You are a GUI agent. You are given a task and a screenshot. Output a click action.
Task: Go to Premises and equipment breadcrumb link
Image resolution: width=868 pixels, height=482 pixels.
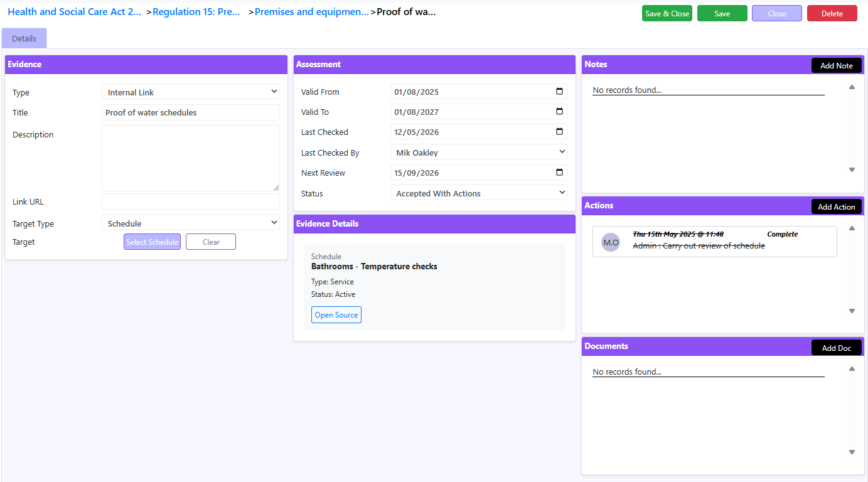pyautogui.click(x=312, y=12)
